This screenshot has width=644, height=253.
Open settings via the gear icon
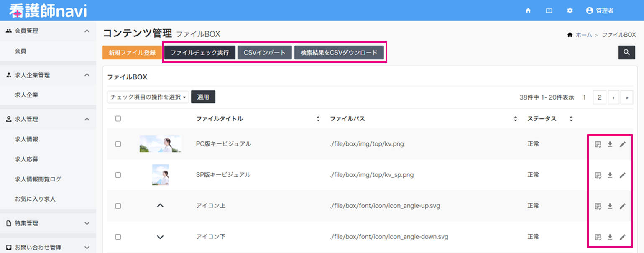570,11
